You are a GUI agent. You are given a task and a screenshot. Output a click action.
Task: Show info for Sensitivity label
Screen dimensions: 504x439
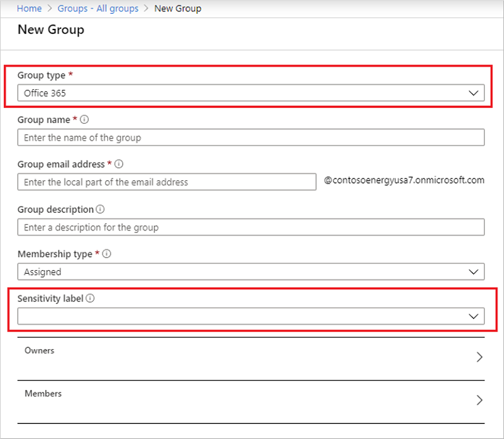90,299
